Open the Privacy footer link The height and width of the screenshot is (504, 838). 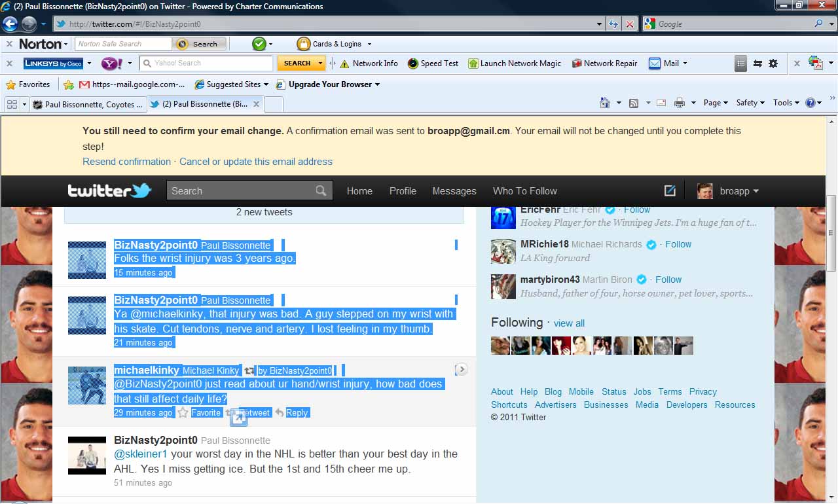point(703,391)
